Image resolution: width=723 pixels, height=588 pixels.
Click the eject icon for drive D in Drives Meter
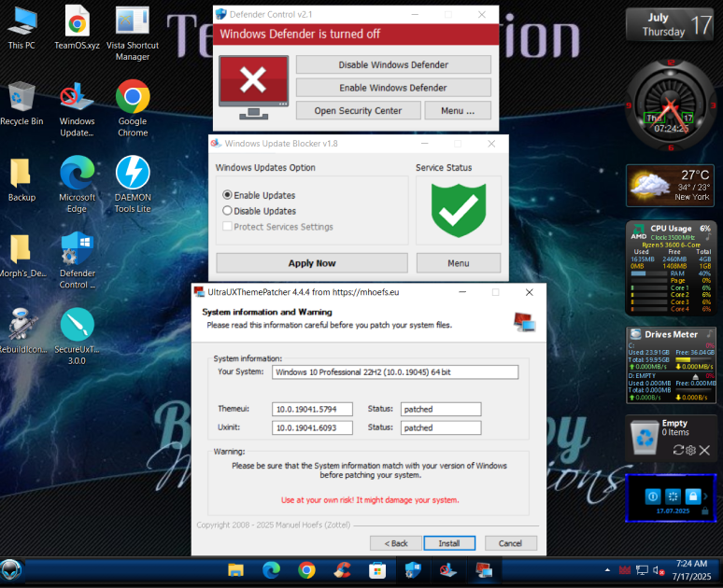coord(695,376)
